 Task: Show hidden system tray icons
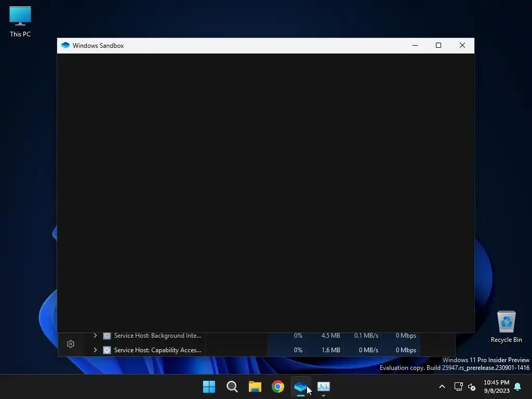point(442,387)
